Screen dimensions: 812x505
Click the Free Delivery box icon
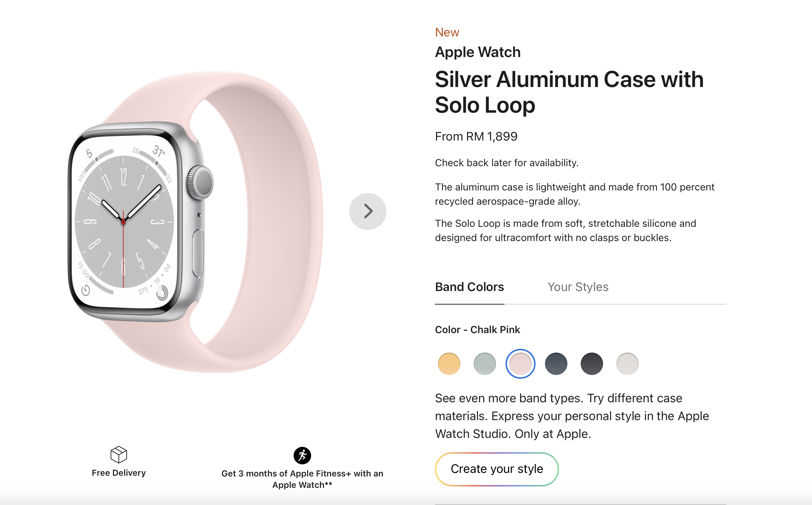tap(119, 454)
